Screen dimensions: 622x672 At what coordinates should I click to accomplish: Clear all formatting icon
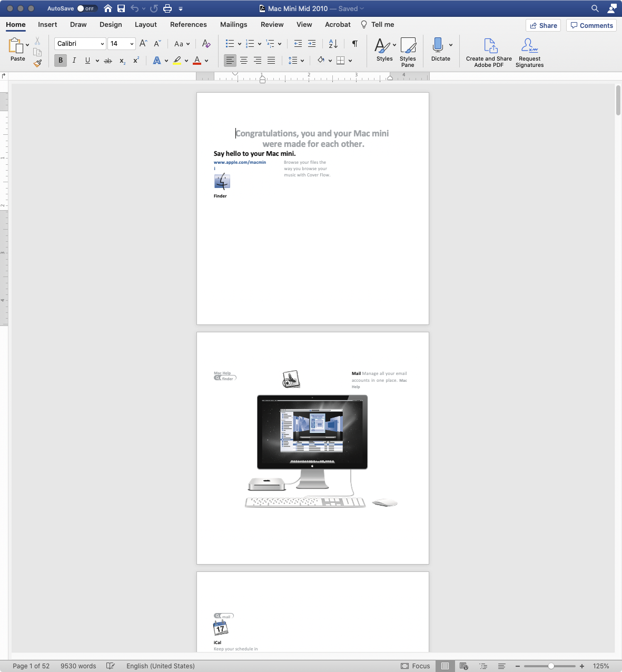tap(206, 44)
